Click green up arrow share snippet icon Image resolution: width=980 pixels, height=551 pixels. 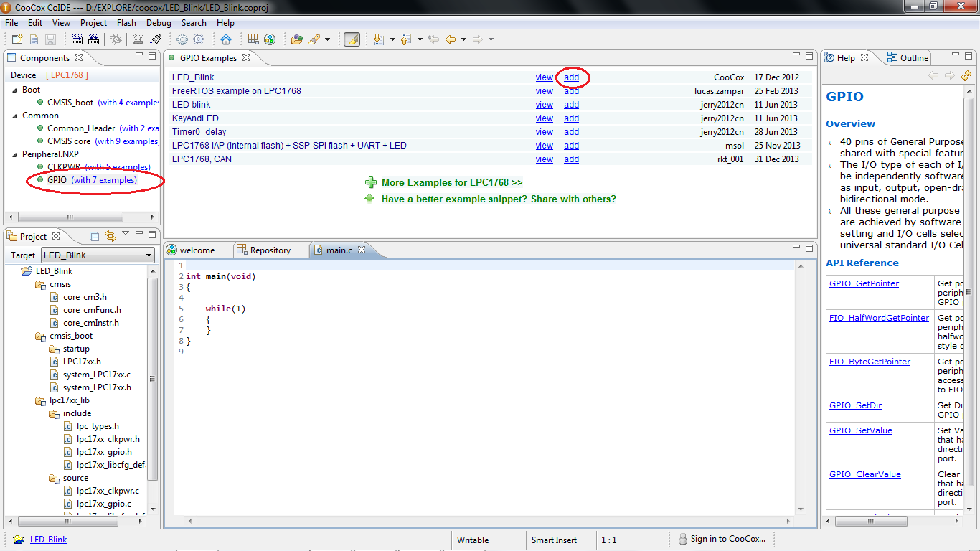click(x=370, y=199)
